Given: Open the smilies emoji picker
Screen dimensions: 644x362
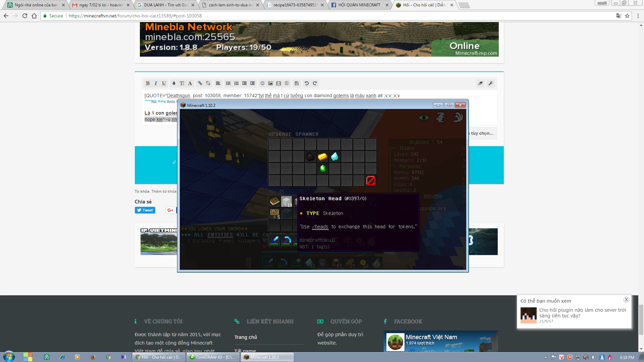Looking at the screenshot, I should coord(262,83).
